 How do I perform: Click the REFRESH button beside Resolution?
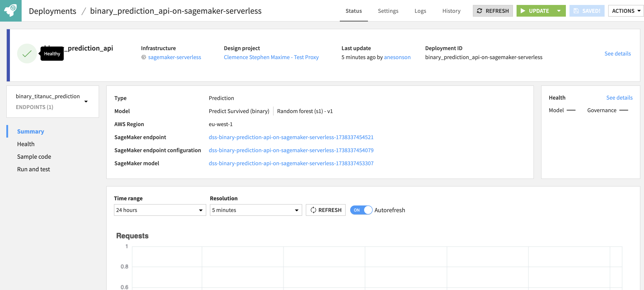(326, 210)
